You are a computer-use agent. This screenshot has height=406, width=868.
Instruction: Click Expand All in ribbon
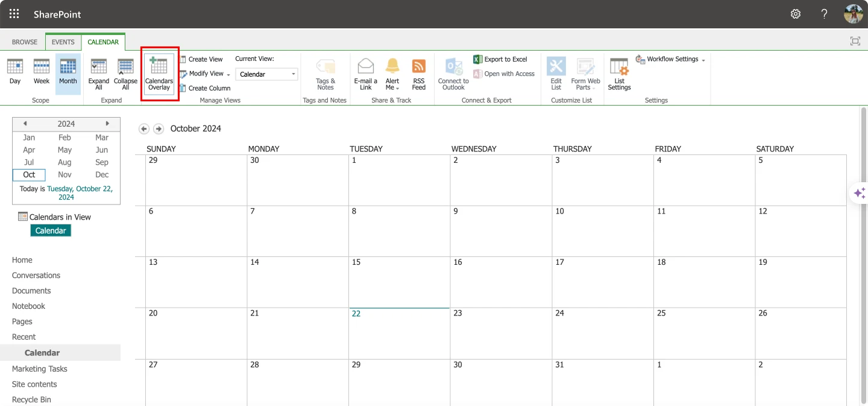[x=99, y=74]
